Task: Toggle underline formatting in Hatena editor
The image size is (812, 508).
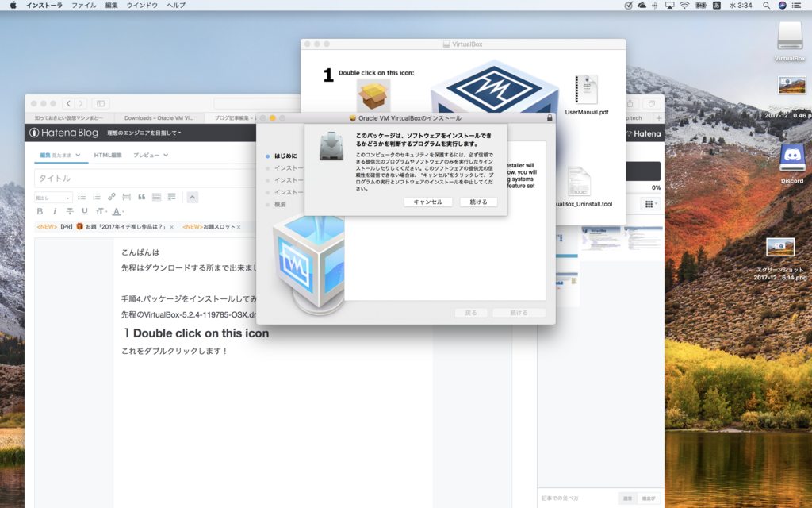Action: [x=84, y=211]
